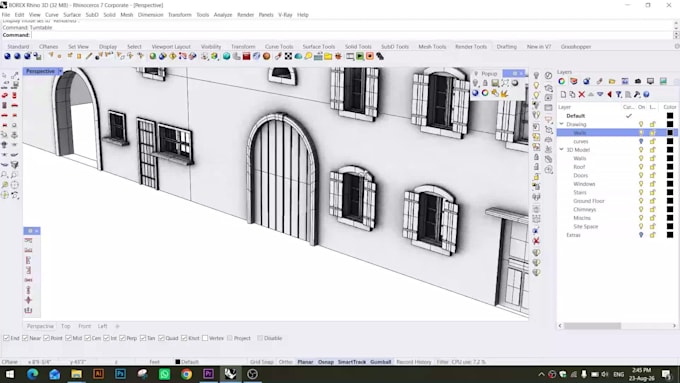Click the red X delete layer icon
The width and height of the screenshot is (680, 383).
point(582,95)
